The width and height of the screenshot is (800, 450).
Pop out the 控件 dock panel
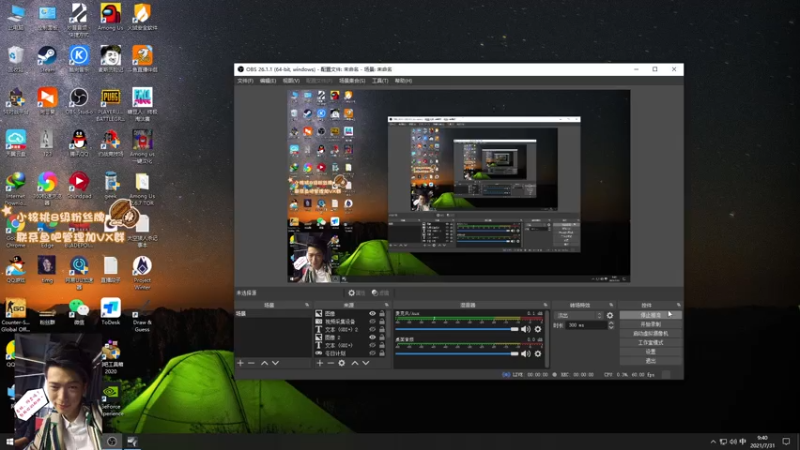[x=678, y=305]
